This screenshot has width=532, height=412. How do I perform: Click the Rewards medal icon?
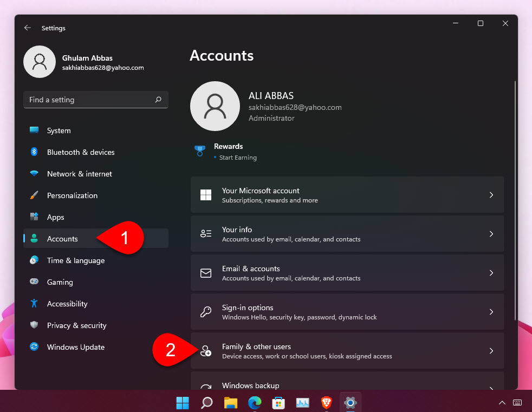point(200,151)
